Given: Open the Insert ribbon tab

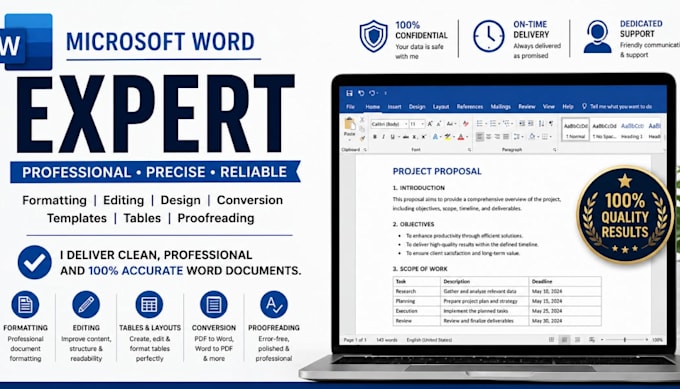Looking at the screenshot, I should [394, 107].
